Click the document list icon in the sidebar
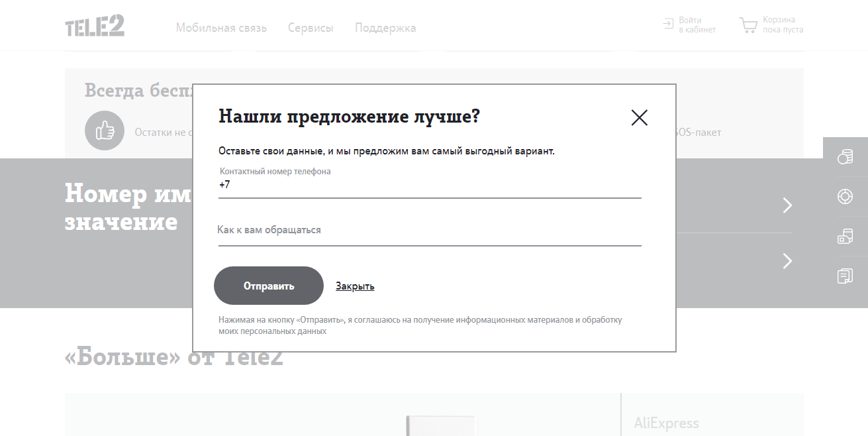868x436 pixels. click(x=845, y=276)
